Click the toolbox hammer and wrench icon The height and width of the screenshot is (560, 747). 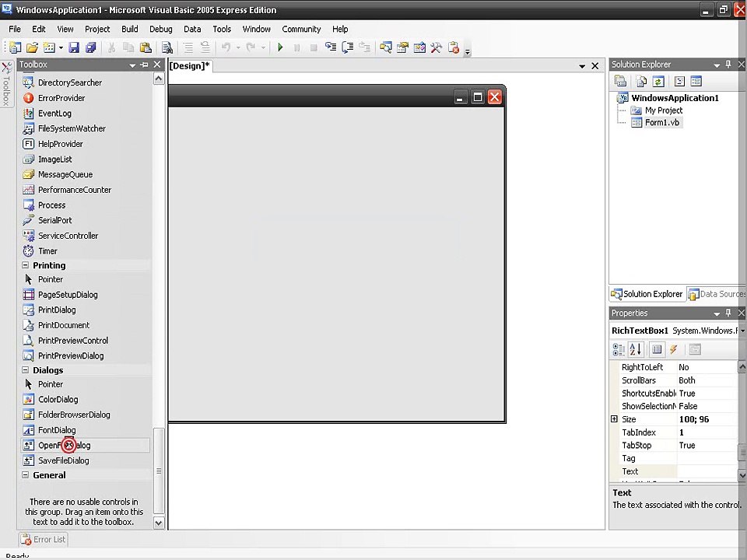[x=437, y=47]
